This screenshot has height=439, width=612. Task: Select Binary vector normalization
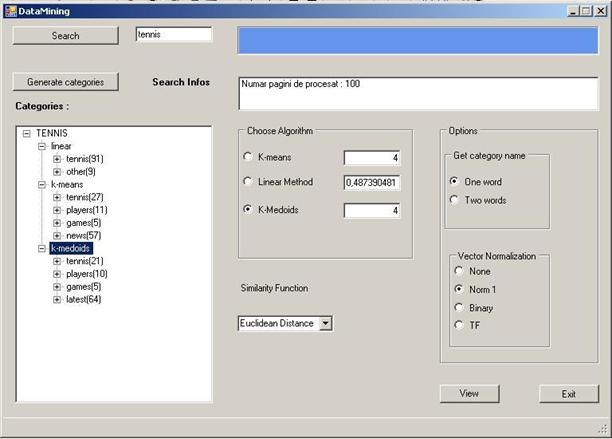459,307
